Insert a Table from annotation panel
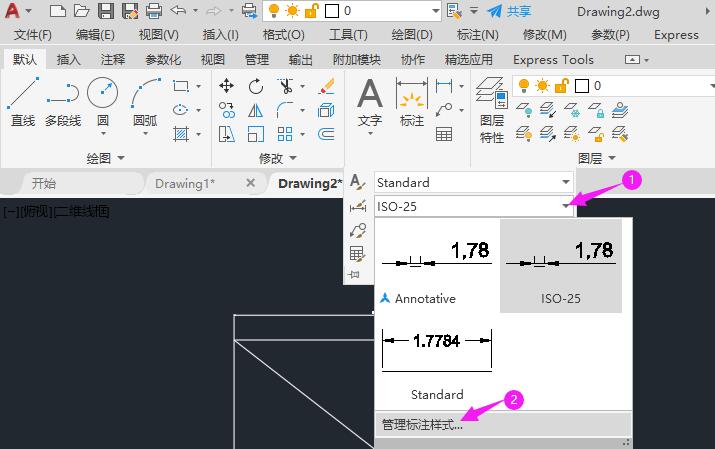The image size is (715, 449). [444, 134]
